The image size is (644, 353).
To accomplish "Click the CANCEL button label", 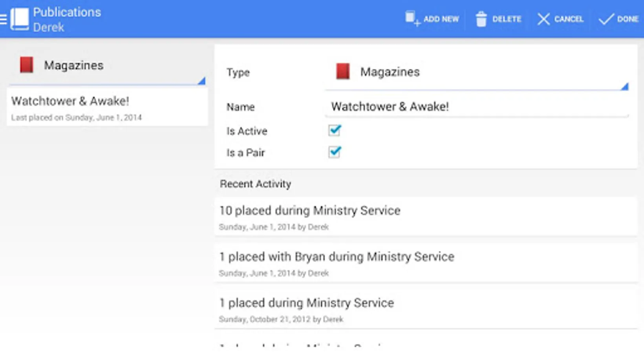I will click(569, 19).
